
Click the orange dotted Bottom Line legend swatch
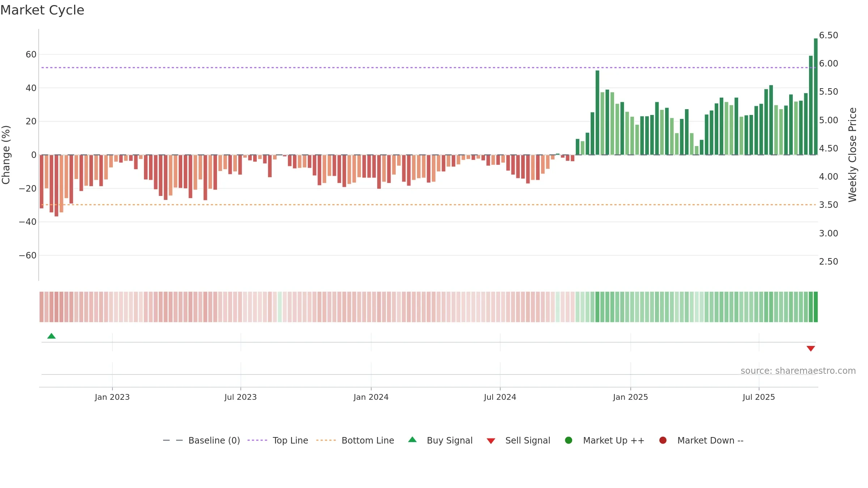[326, 440]
